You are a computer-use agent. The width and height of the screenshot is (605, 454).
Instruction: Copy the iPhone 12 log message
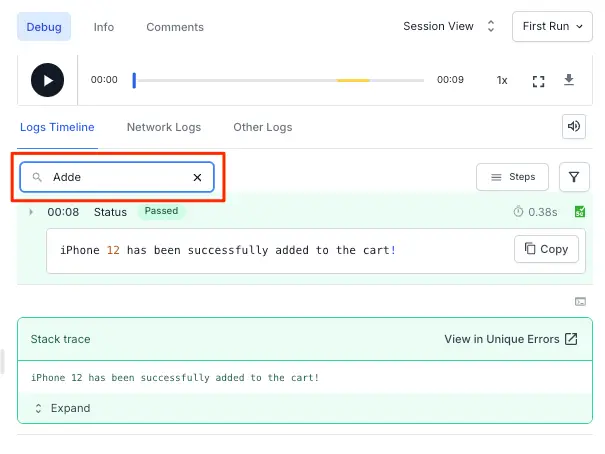click(546, 249)
